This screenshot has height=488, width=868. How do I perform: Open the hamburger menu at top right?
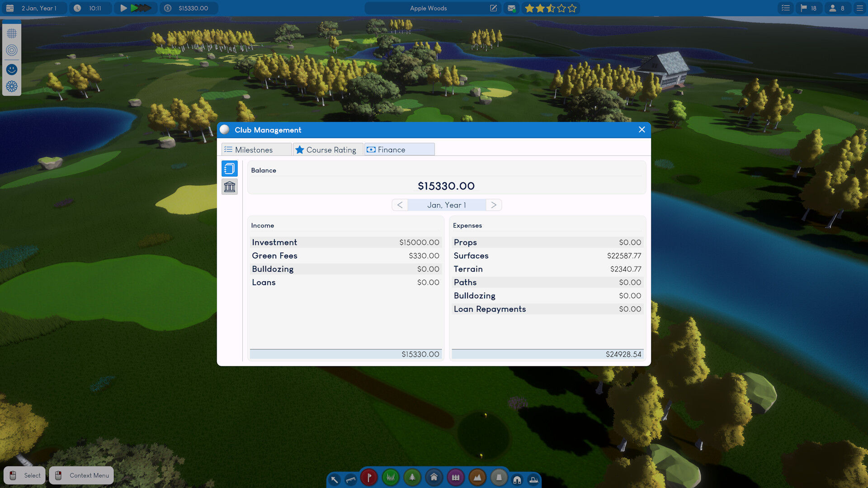(860, 8)
